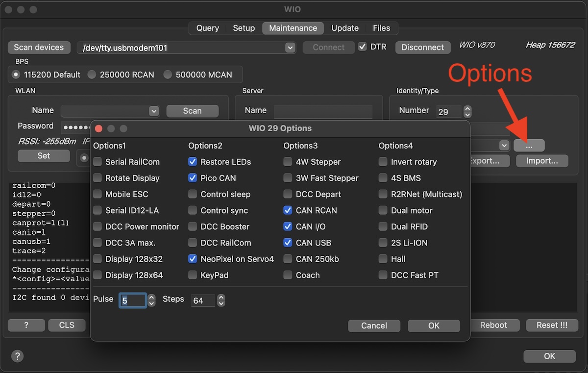Click the help question mark icon at bottom left
The height and width of the screenshot is (373, 588).
[17, 356]
